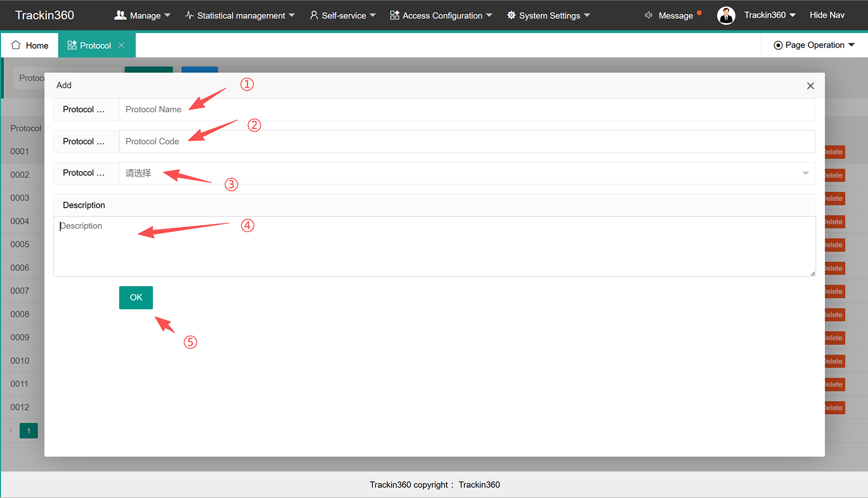Click the OK button
868x498 pixels.
[x=136, y=297]
